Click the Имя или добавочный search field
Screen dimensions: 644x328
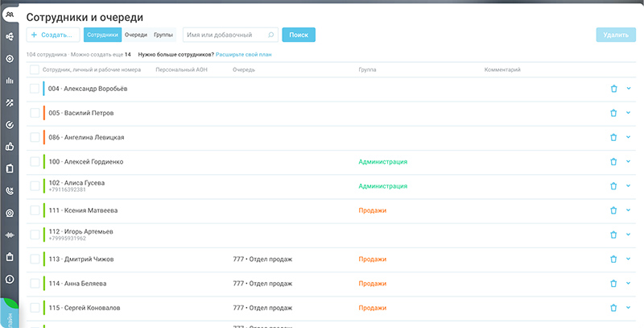tap(224, 35)
